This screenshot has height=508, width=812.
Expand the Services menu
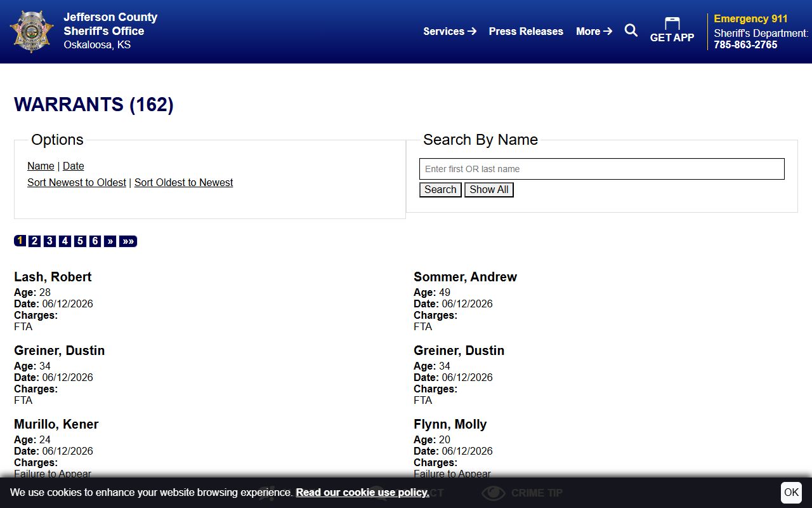tap(450, 31)
